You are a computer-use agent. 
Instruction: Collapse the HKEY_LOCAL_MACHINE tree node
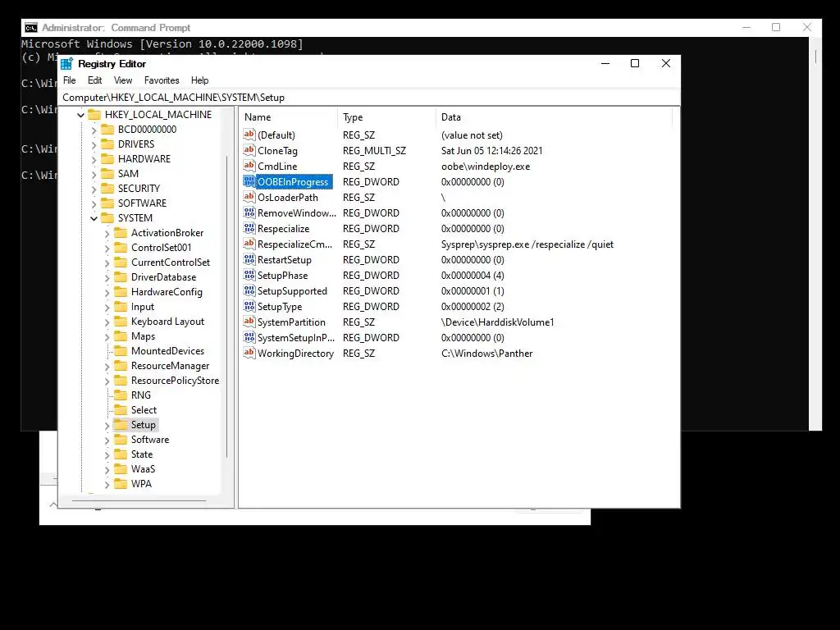coord(81,115)
